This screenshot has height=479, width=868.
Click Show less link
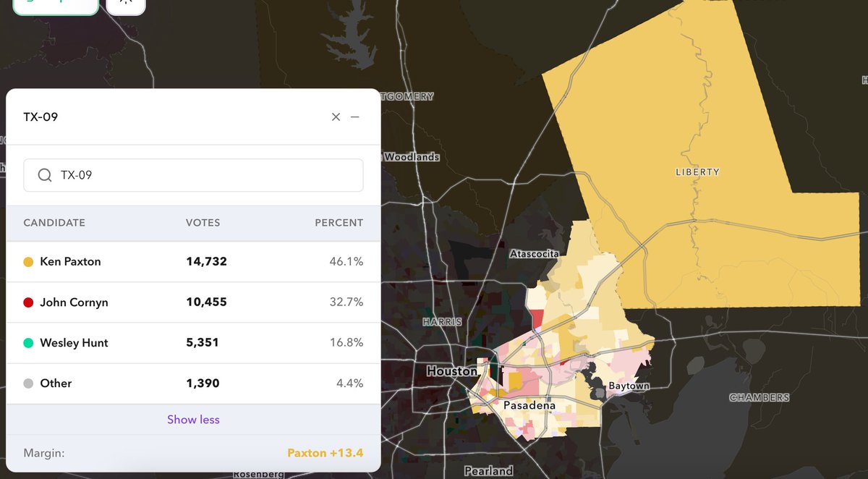tap(193, 420)
